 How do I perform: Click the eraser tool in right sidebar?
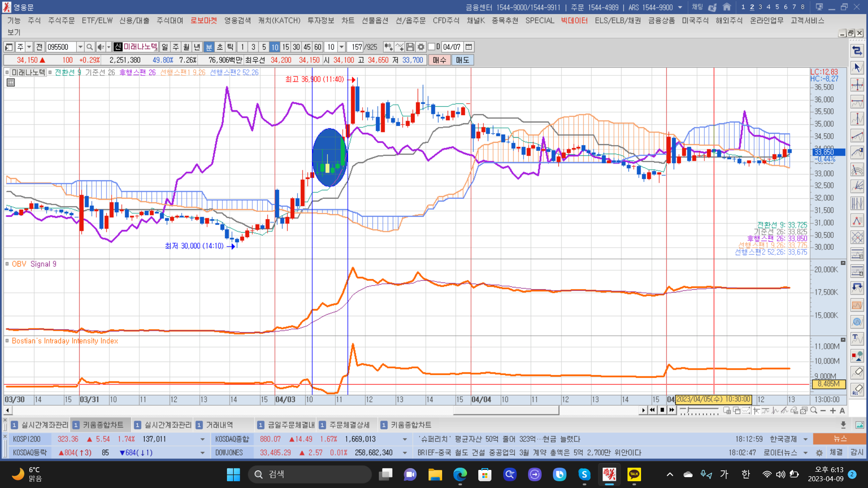(x=857, y=373)
